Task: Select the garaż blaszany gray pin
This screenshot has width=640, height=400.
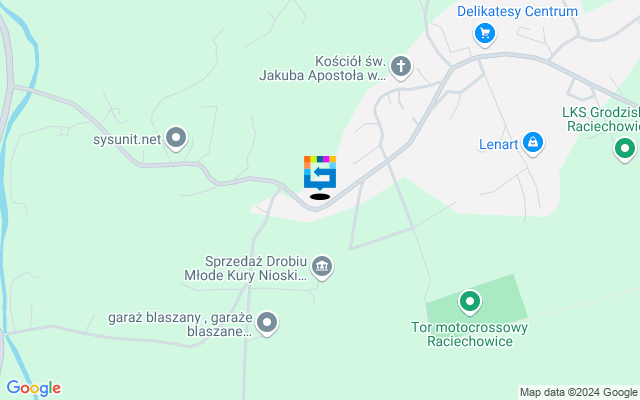Action: click(267, 324)
